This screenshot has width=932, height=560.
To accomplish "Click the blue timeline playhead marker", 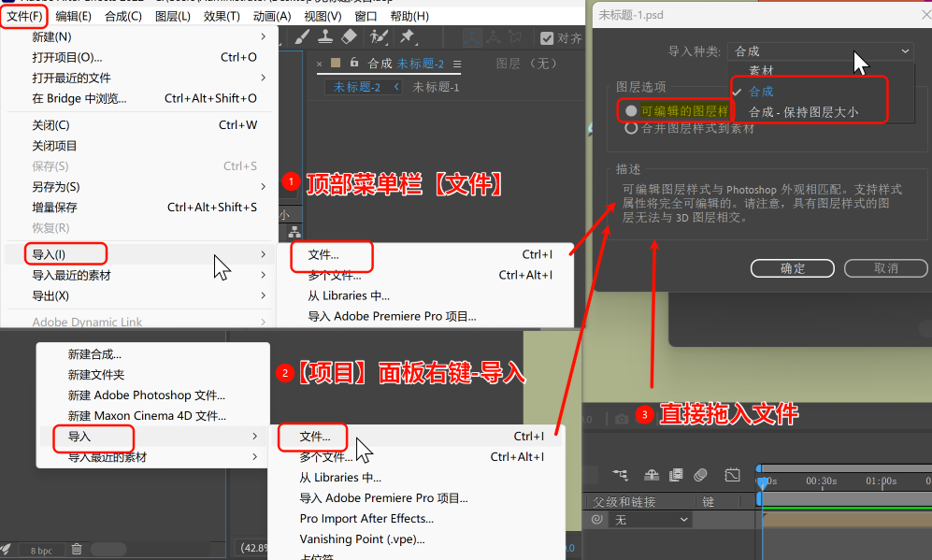I will pyautogui.click(x=762, y=482).
